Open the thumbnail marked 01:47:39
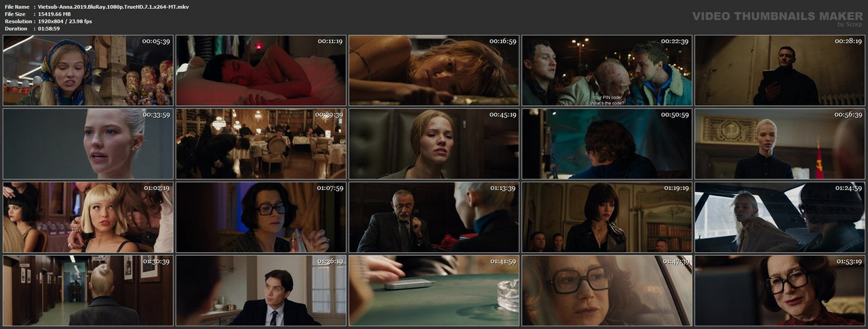This screenshot has height=329, width=868. [607, 290]
